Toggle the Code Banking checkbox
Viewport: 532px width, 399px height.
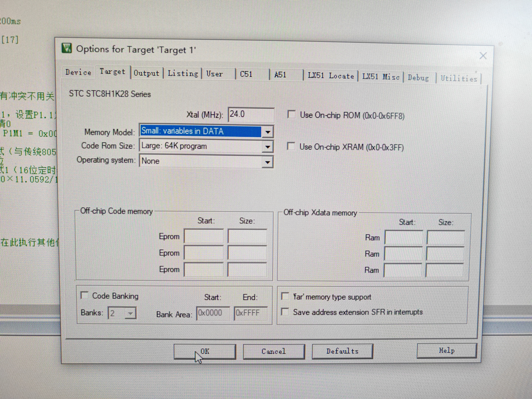(84, 295)
